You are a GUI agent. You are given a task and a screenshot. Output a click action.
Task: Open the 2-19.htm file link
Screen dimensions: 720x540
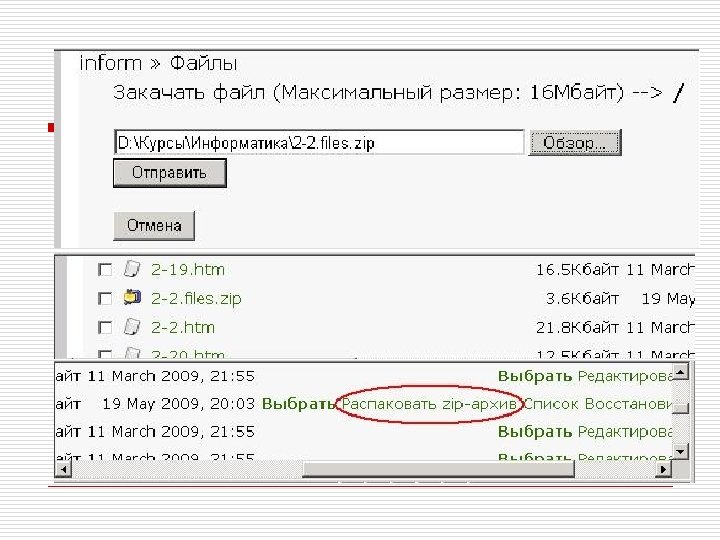(x=188, y=270)
